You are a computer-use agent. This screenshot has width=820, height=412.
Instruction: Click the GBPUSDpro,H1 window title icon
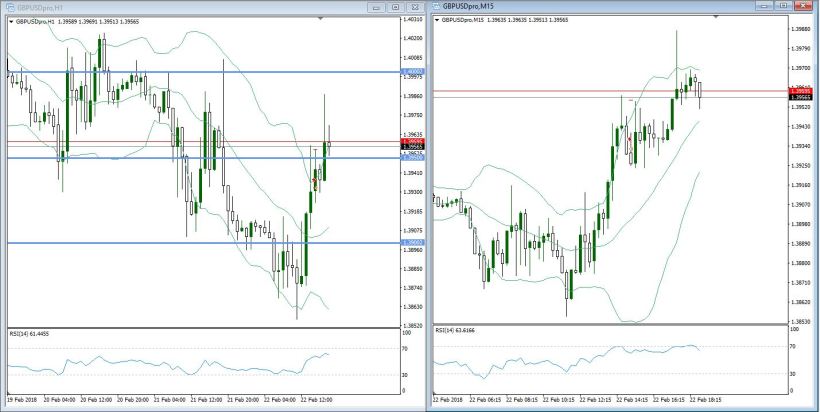tap(7, 6)
